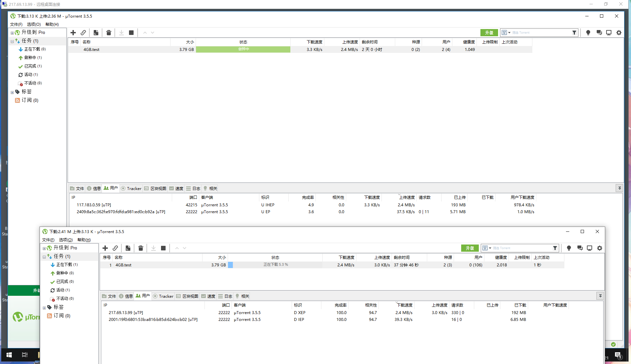Image resolution: width=631 pixels, height=364 pixels.
Task: Click Remove trash icon in downloading window toolbar
Action: (141, 248)
